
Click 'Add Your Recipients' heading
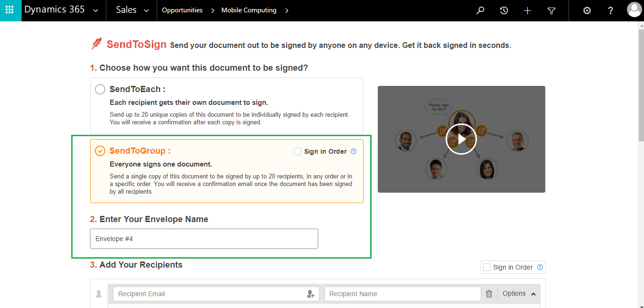141,265
